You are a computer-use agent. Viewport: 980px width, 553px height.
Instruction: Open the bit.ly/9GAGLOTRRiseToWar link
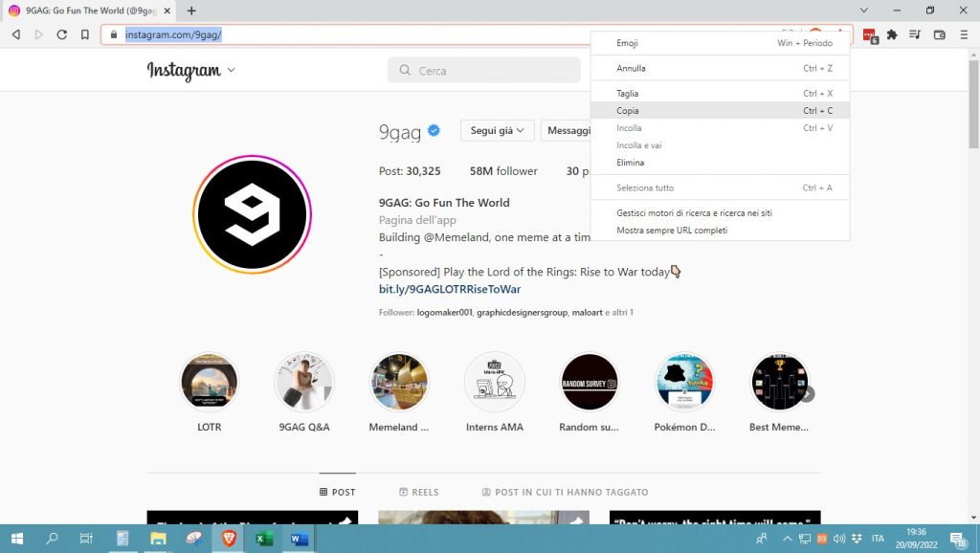(x=450, y=289)
